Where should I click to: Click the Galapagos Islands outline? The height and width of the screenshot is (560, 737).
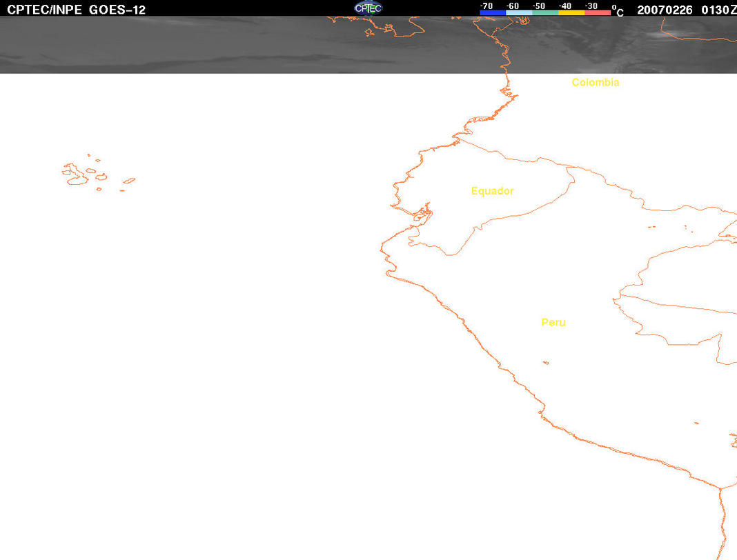tap(98, 173)
